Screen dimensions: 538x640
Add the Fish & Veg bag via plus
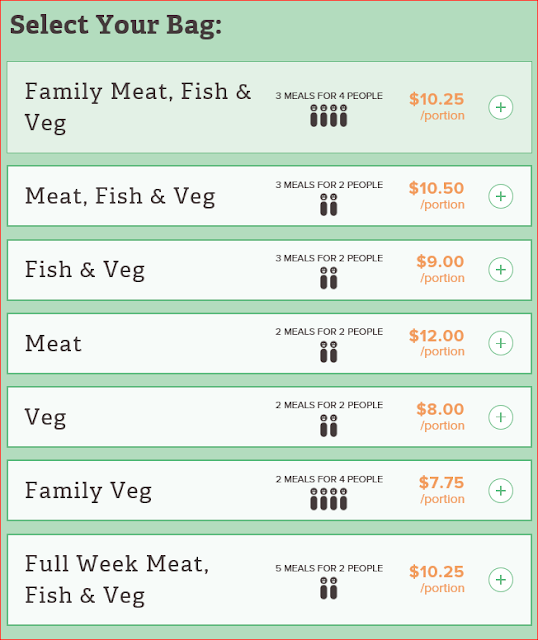point(500,270)
